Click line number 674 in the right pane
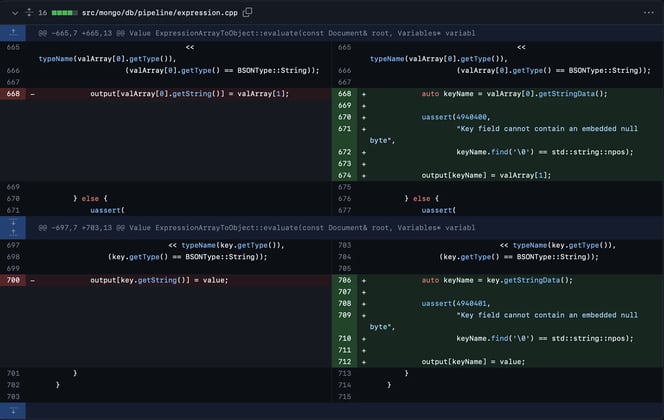 [345, 175]
